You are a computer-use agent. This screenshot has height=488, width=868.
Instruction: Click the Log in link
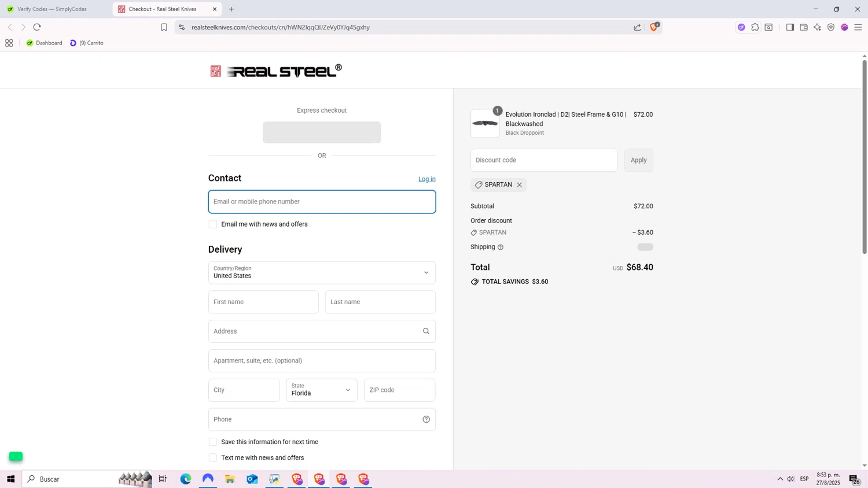pos(427,179)
